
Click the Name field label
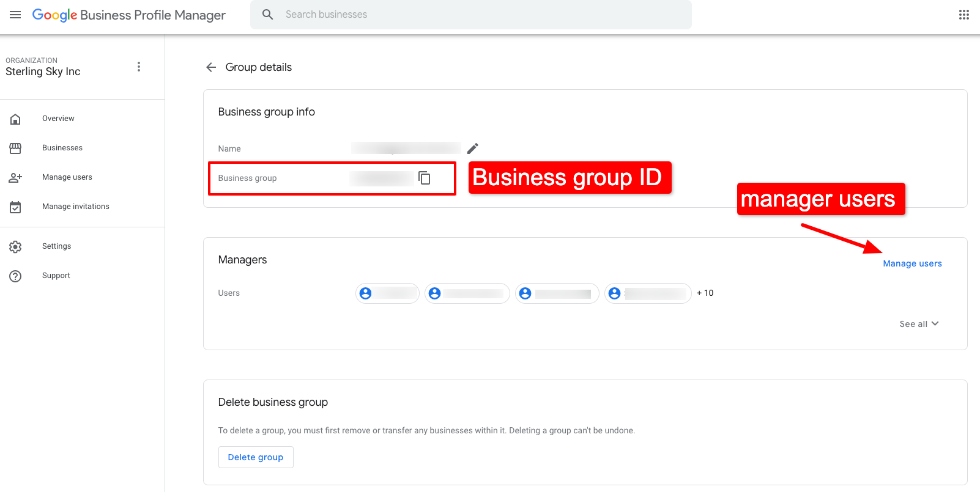[x=229, y=149]
